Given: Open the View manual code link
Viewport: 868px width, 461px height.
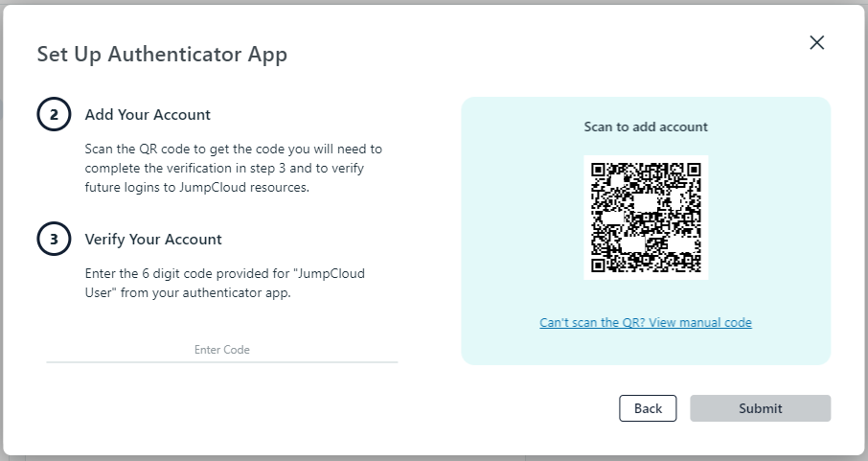Looking at the screenshot, I should [646, 323].
